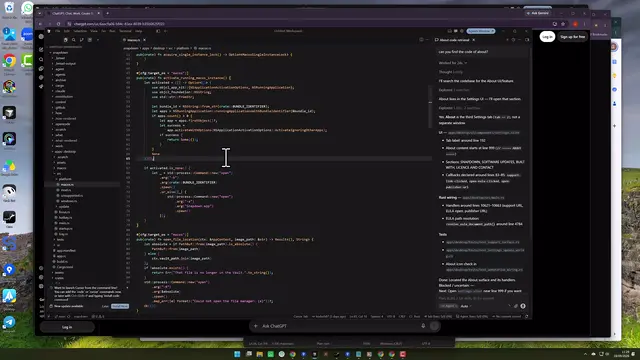Open the Explorer view icon in sidebar header

(x=65, y=40)
